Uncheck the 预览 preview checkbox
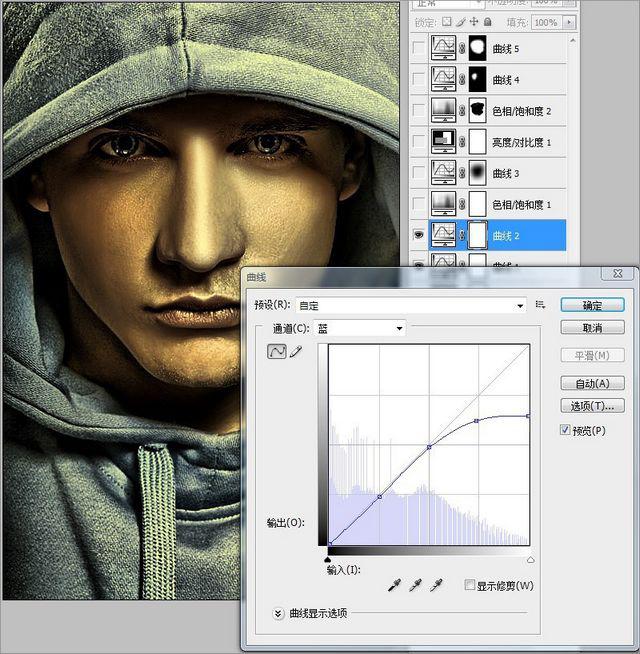The height and width of the screenshot is (654, 640). 565,430
